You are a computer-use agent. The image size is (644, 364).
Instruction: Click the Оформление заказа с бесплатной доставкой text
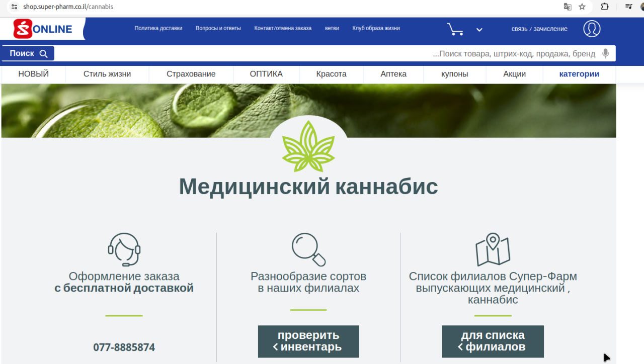tap(124, 283)
